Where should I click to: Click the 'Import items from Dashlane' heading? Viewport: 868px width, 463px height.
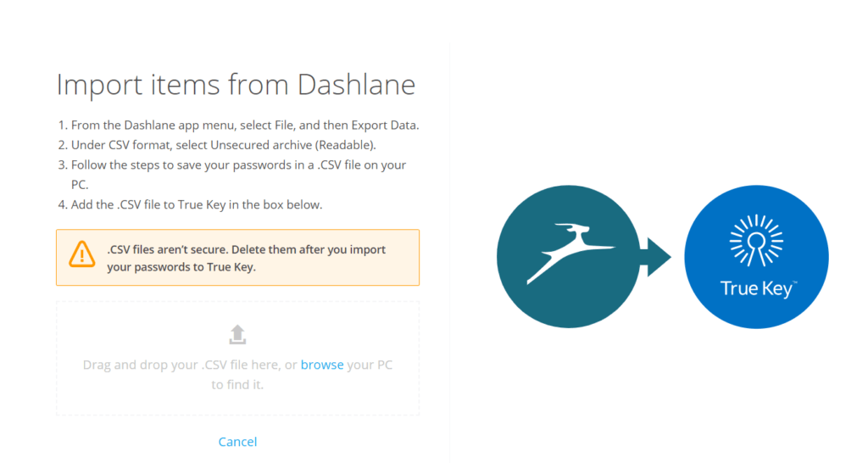pos(236,85)
